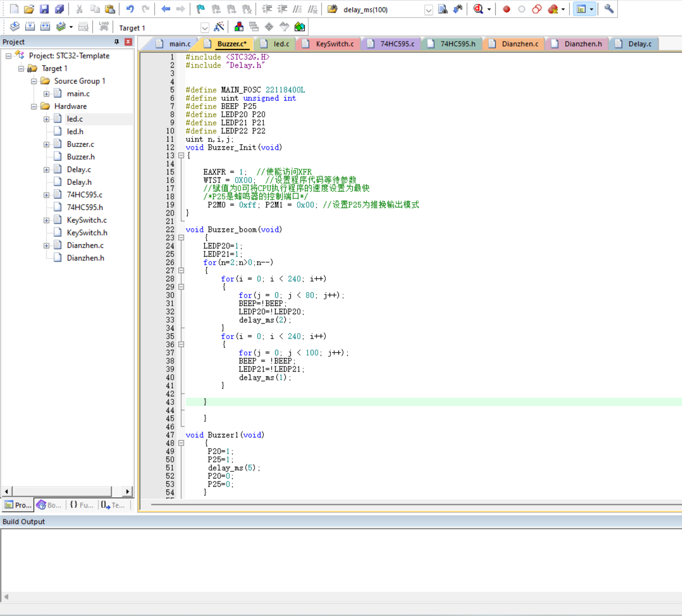Image resolution: width=682 pixels, height=616 pixels.
Task: Open the Configuration wrench icon
Action: click(609, 9)
